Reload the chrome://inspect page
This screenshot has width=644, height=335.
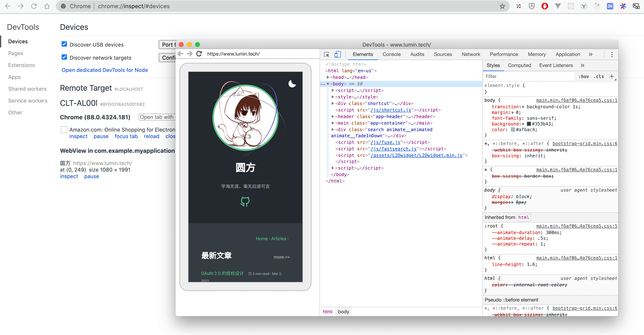(x=34, y=6)
